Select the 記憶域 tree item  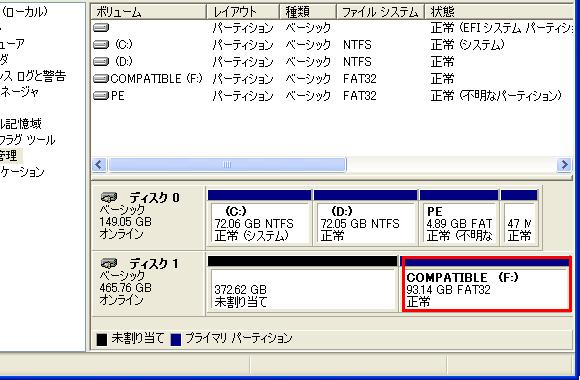click(x=21, y=123)
